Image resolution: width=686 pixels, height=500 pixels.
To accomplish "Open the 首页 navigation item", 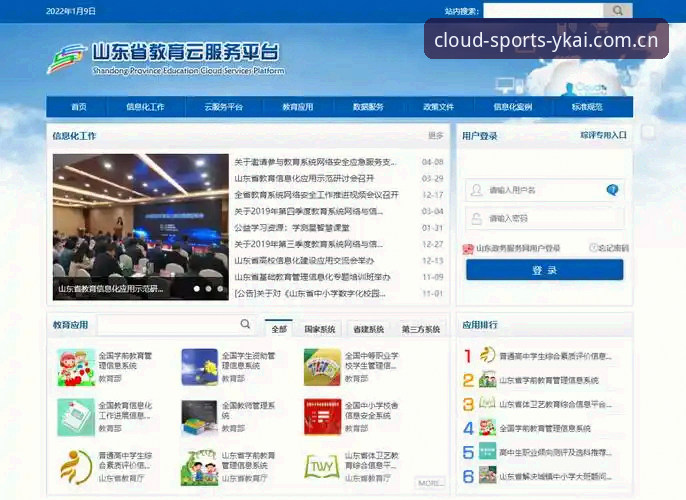I will pyautogui.click(x=79, y=107).
